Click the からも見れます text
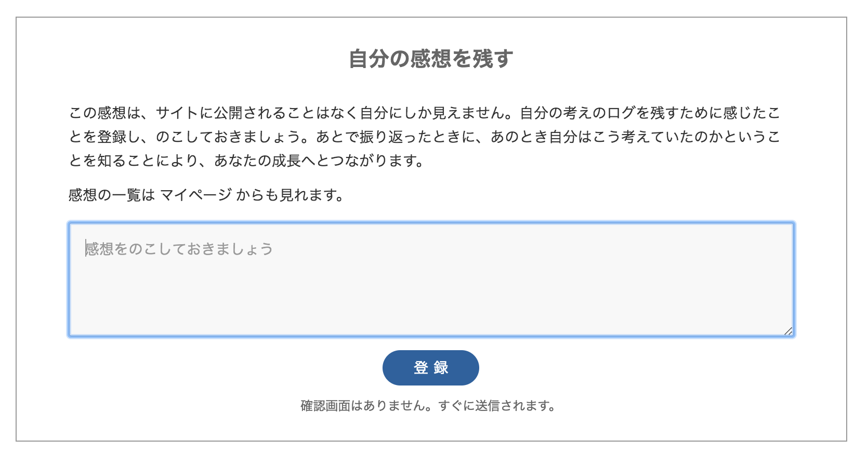Screen dimensions: 868x452 [x=288, y=195]
